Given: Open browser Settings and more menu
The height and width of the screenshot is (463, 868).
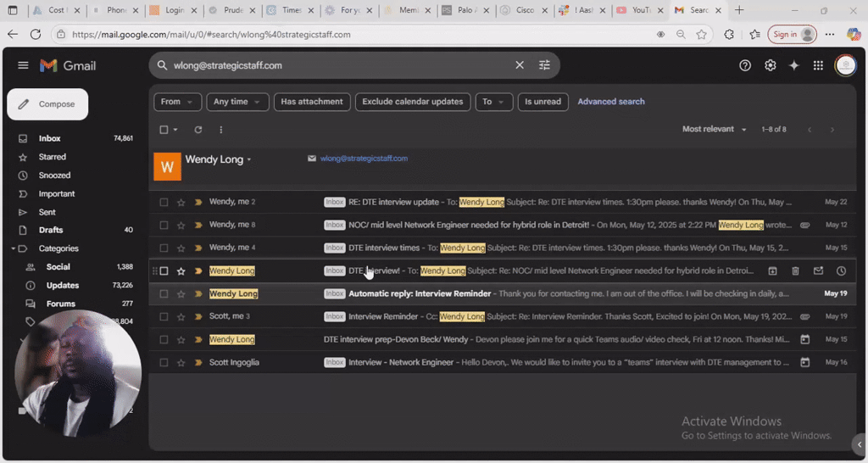Looking at the screenshot, I should pos(829,34).
